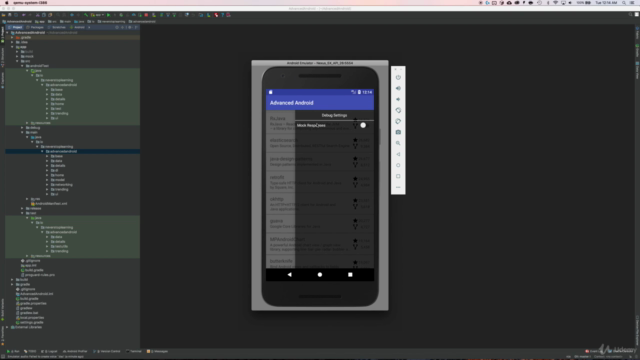Viewport: 640px width, 360px height.
Task: Click the emulator power button icon
Action: [398, 77]
